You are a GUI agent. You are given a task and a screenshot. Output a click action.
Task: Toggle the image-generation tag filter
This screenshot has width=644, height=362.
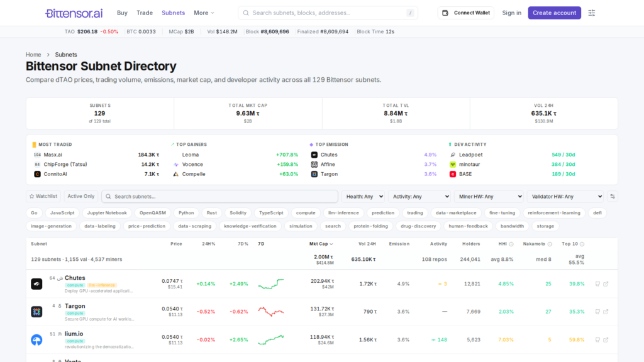click(x=52, y=226)
